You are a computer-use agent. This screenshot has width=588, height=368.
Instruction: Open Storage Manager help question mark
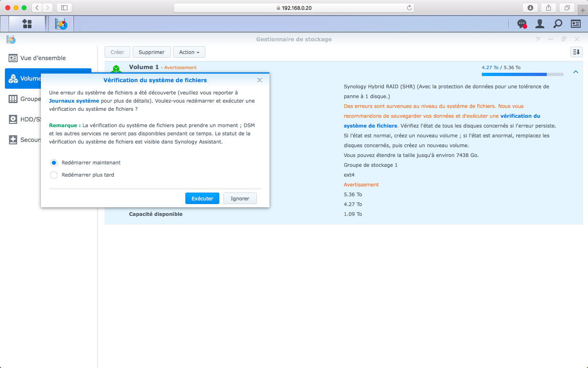[538, 39]
